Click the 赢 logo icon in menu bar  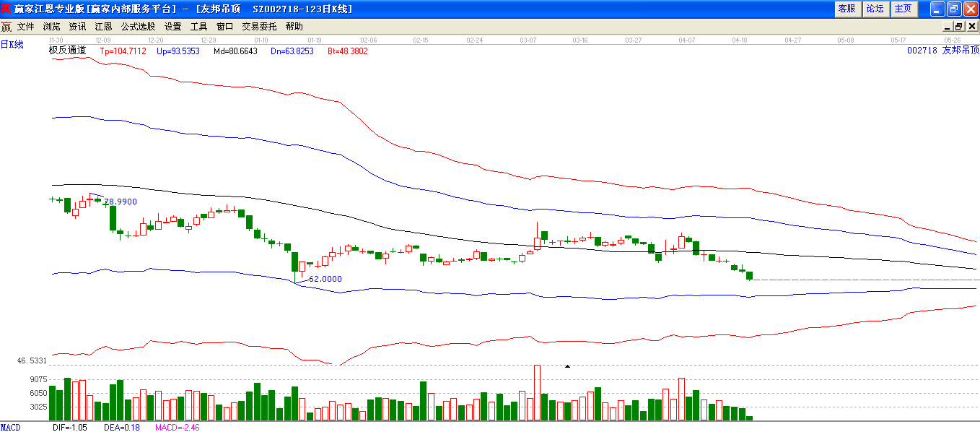(x=6, y=27)
